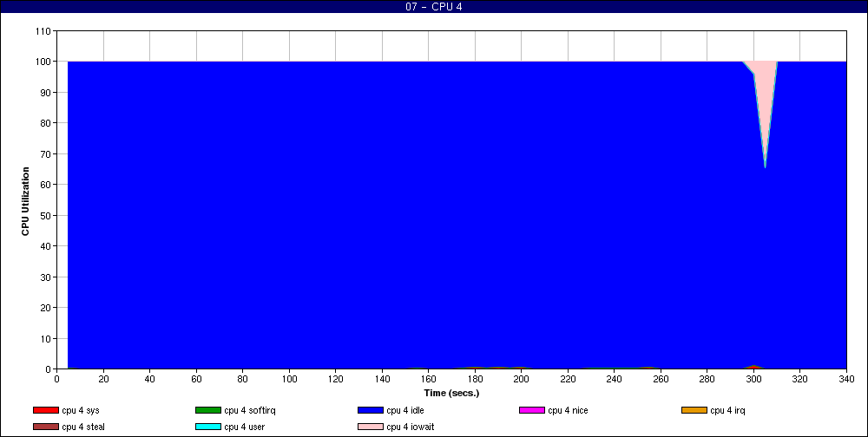Click the brown cpu 4 steal legend swatch

point(46,427)
